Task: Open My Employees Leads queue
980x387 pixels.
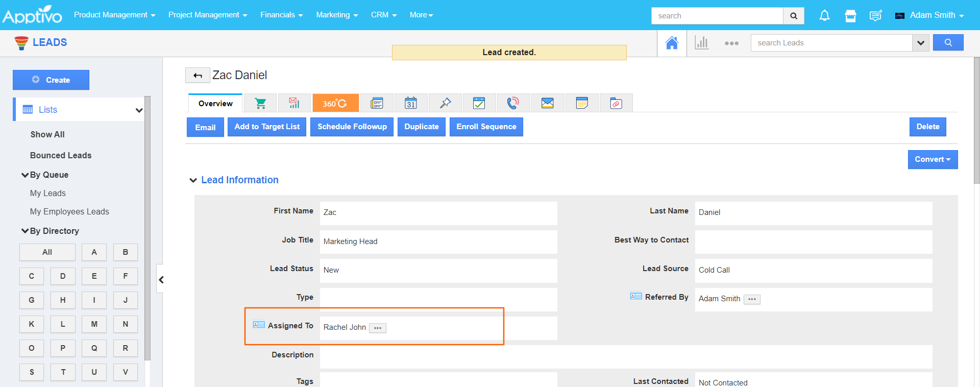Action: coord(69,211)
